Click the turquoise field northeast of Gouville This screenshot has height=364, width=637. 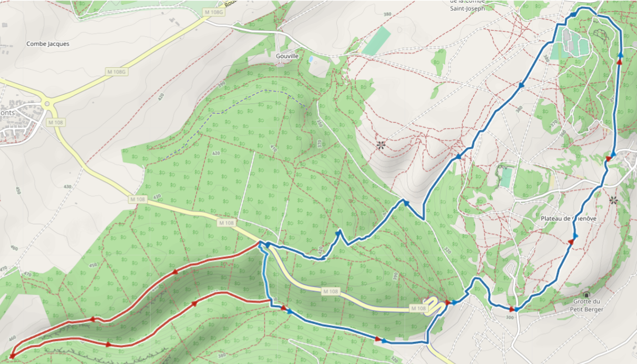click(376, 41)
